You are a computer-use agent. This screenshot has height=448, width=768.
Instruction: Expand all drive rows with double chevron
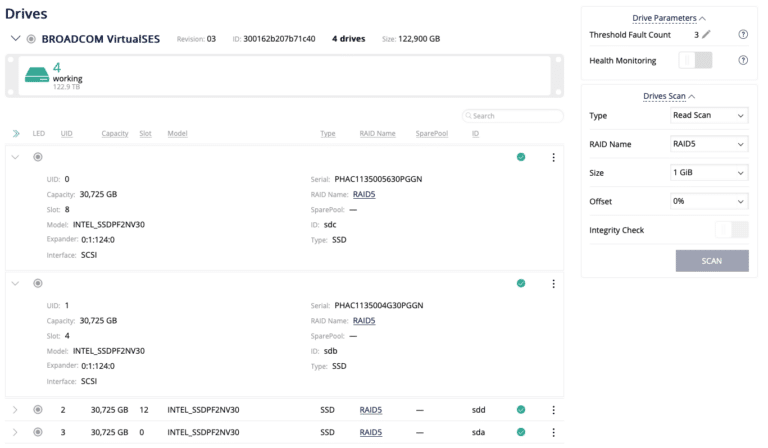[16, 133]
